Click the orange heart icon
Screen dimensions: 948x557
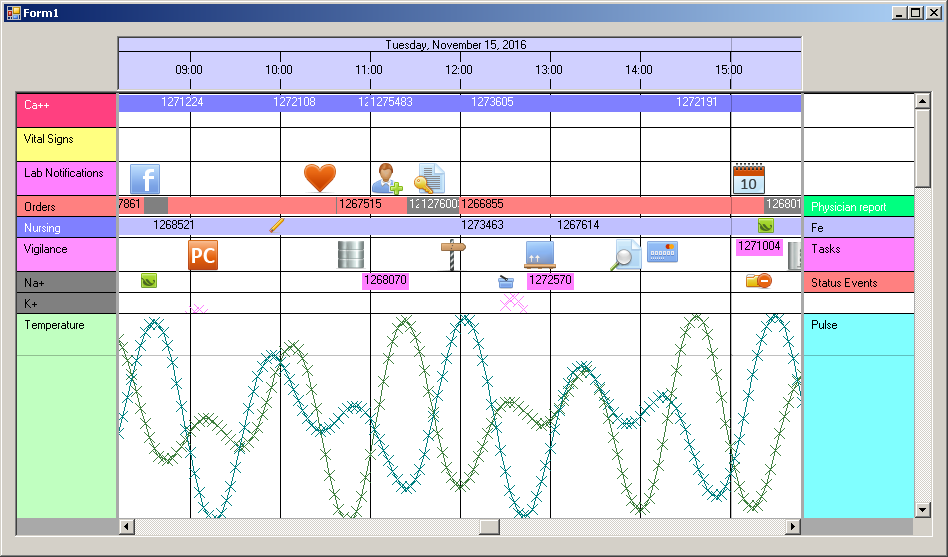click(x=320, y=178)
